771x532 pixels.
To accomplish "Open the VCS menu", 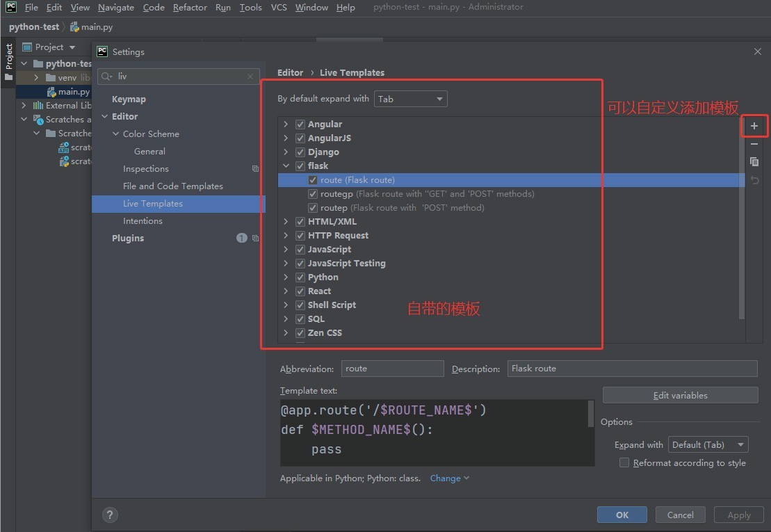I will point(279,8).
